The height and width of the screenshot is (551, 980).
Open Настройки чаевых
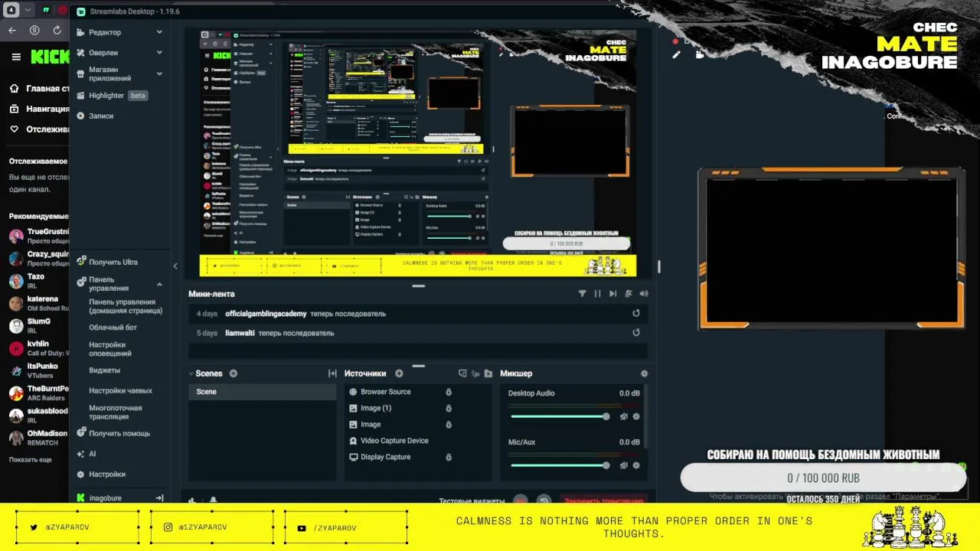[x=120, y=390]
